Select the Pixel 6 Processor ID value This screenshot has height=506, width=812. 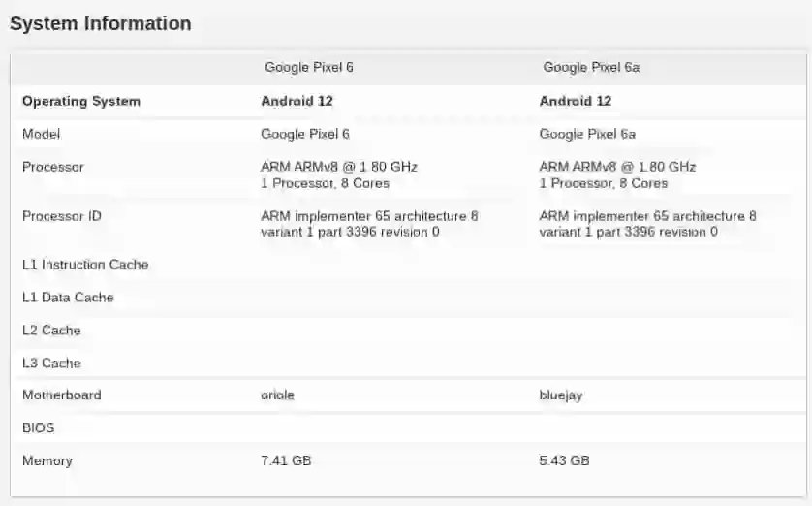[x=369, y=224]
